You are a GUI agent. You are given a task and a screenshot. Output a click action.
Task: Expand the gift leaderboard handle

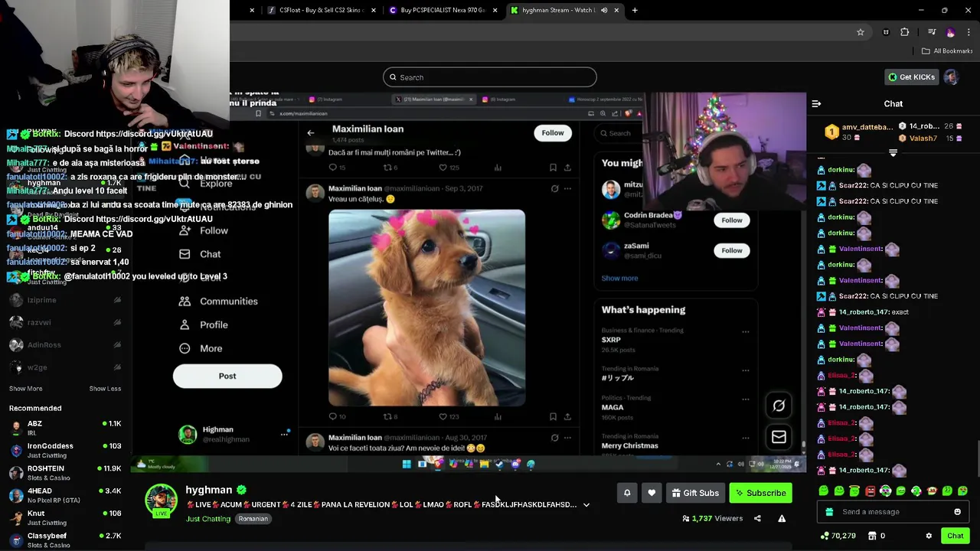pyautogui.click(x=893, y=152)
